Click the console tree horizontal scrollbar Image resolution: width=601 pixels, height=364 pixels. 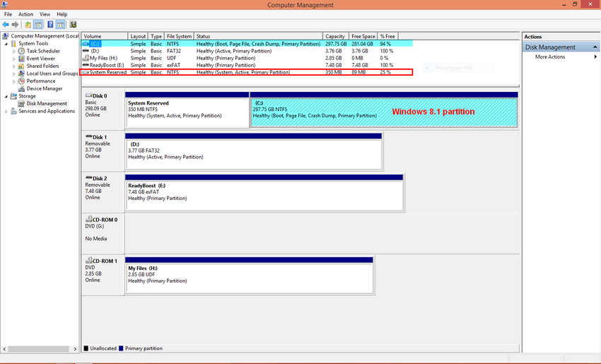40,349
